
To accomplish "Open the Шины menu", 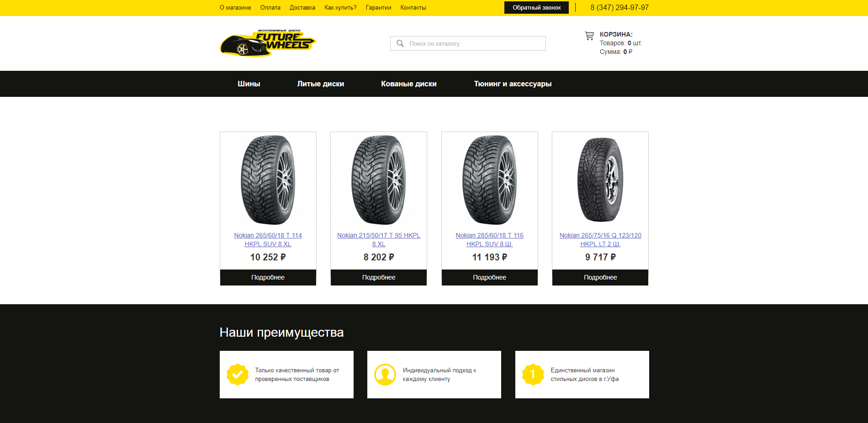I will point(249,84).
